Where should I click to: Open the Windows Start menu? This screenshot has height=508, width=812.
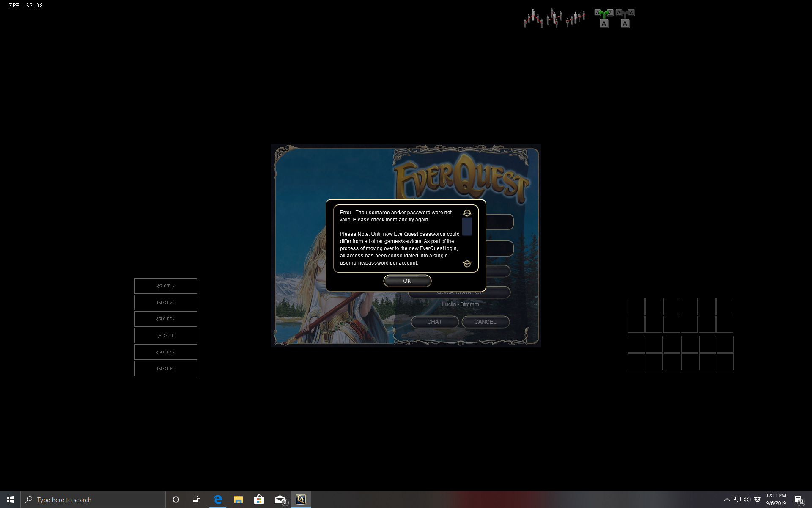(x=10, y=500)
